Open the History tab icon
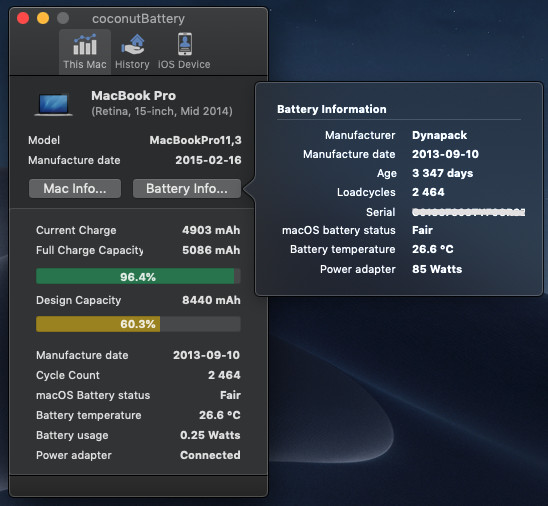548x506 pixels. point(132,44)
